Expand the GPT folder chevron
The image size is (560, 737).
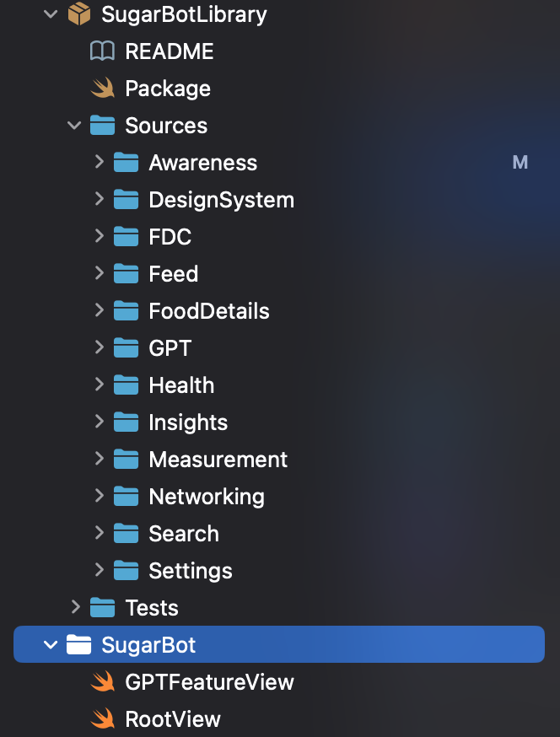click(100, 347)
